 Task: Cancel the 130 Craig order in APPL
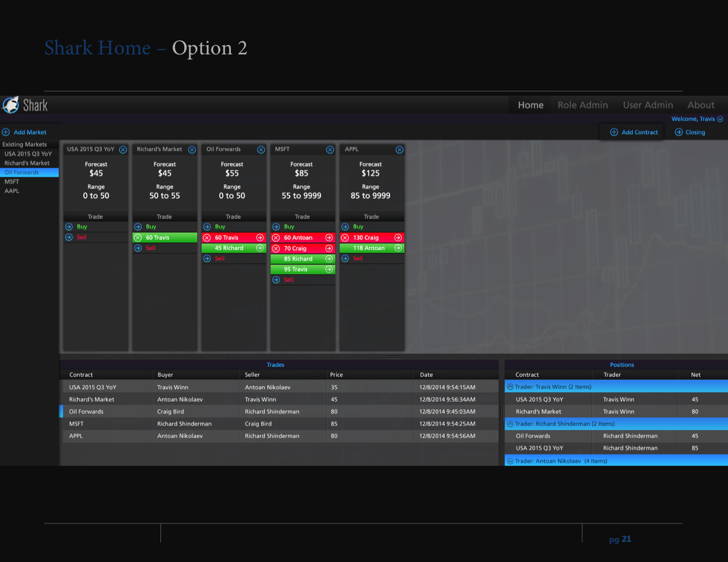tap(345, 238)
